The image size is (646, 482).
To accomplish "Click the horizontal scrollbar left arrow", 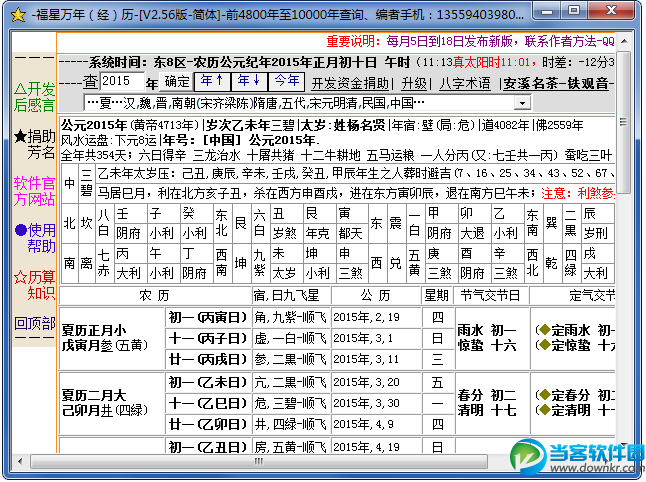I will pos(20,461).
